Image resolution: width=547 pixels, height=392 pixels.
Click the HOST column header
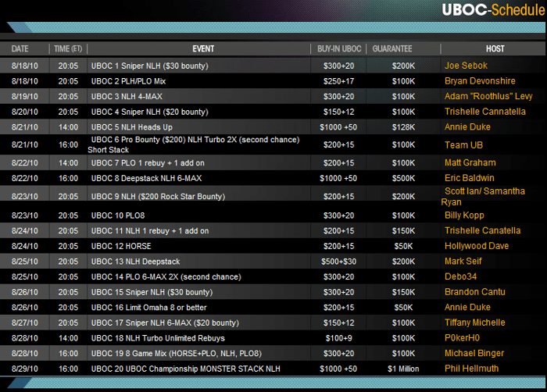click(495, 49)
